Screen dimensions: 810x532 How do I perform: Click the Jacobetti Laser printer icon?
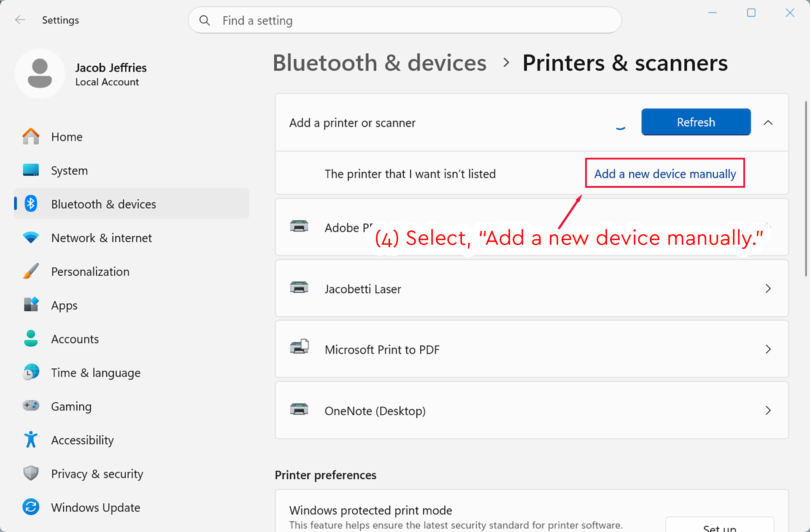click(299, 288)
